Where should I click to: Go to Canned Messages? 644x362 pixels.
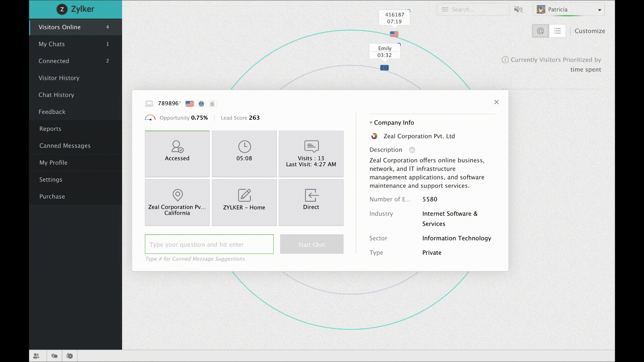(65, 145)
